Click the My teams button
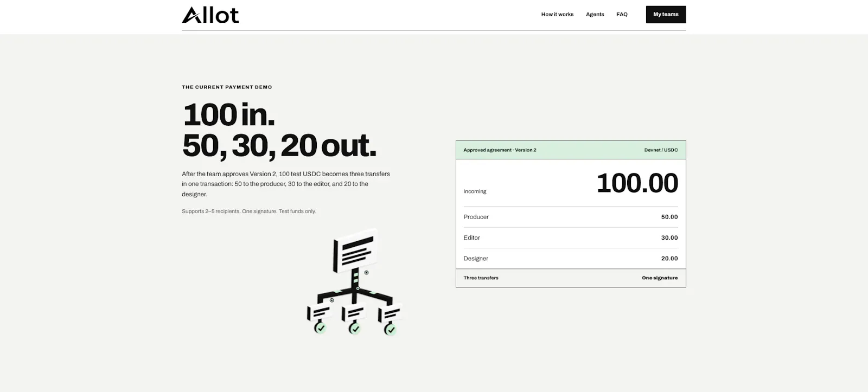 666,15
